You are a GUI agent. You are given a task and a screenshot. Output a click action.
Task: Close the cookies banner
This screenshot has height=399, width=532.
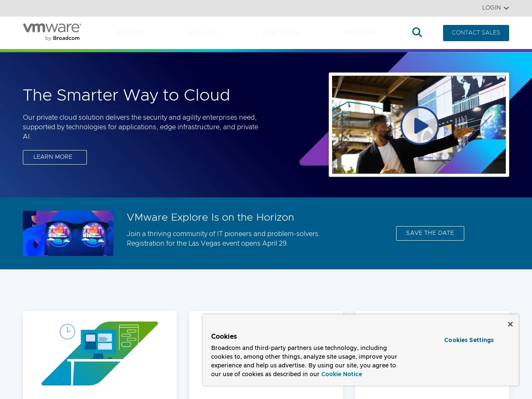click(x=510, y=324)
